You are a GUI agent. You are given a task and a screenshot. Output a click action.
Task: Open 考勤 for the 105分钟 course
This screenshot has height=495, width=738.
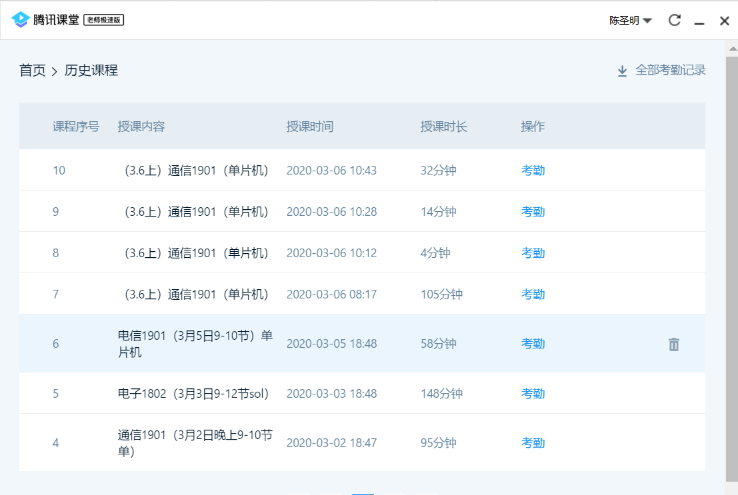pyautogui.click(x=533, y=294)
